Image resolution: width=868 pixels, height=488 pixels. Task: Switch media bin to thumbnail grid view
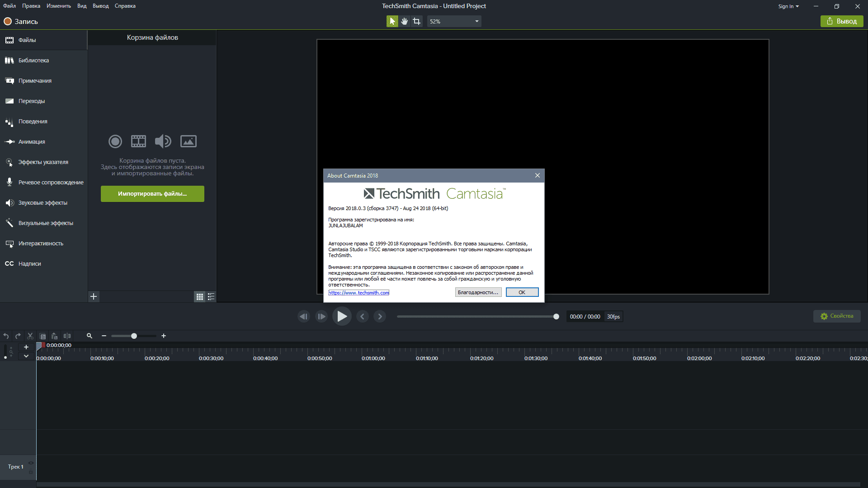tap(199, 296)
